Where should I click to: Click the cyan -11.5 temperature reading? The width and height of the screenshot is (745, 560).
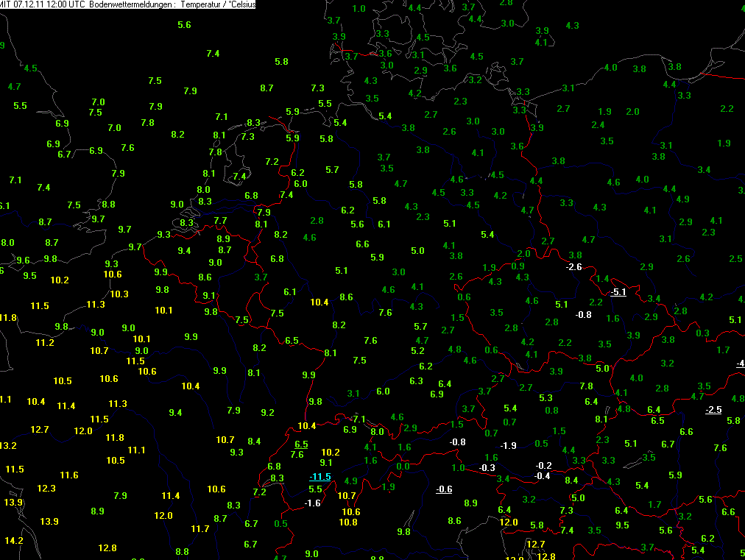[x=320, y=477]
